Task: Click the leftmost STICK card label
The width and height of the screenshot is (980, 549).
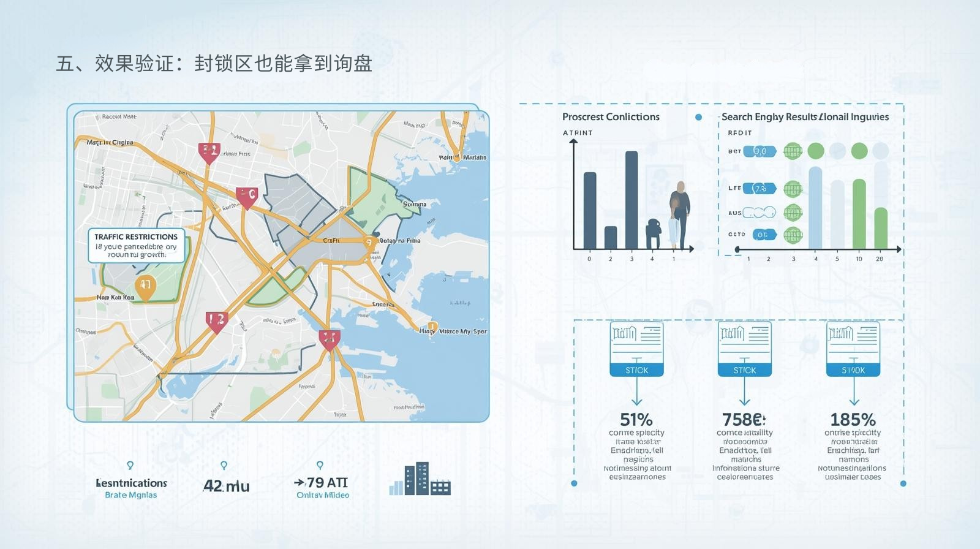Action: click(x=636, y=370)
